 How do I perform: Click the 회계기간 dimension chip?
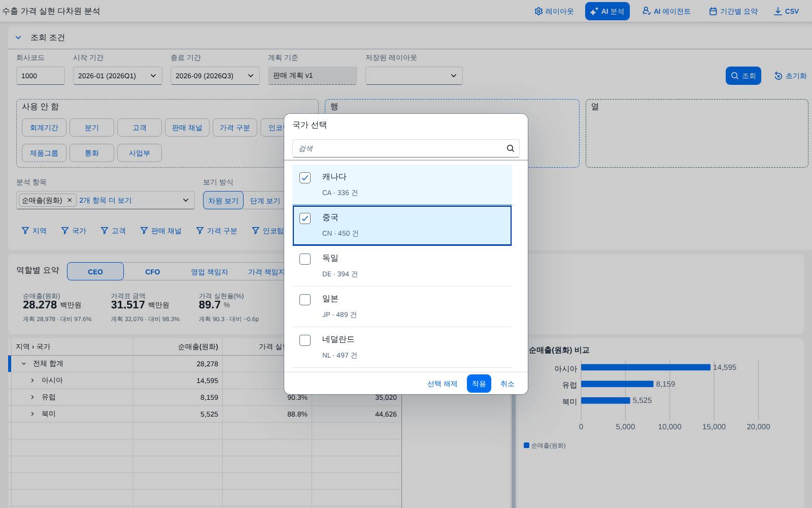[44, 128]
